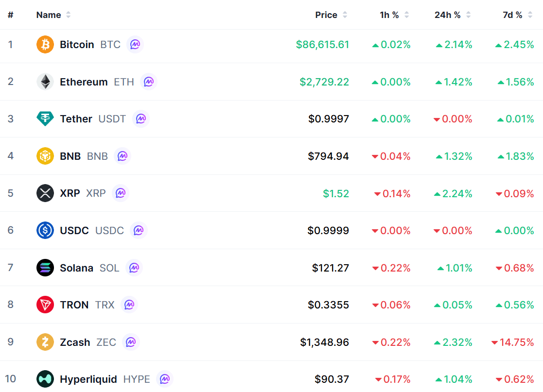Open the USDC coin name link
This screenshot has width=543, height=392.
pyautogui.click(x=74, y=230)
